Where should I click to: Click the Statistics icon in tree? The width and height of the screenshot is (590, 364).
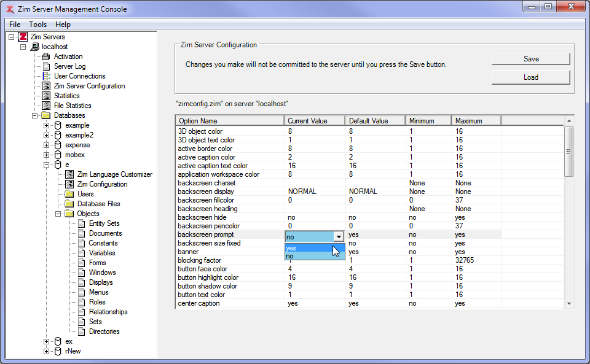[46, 95]
